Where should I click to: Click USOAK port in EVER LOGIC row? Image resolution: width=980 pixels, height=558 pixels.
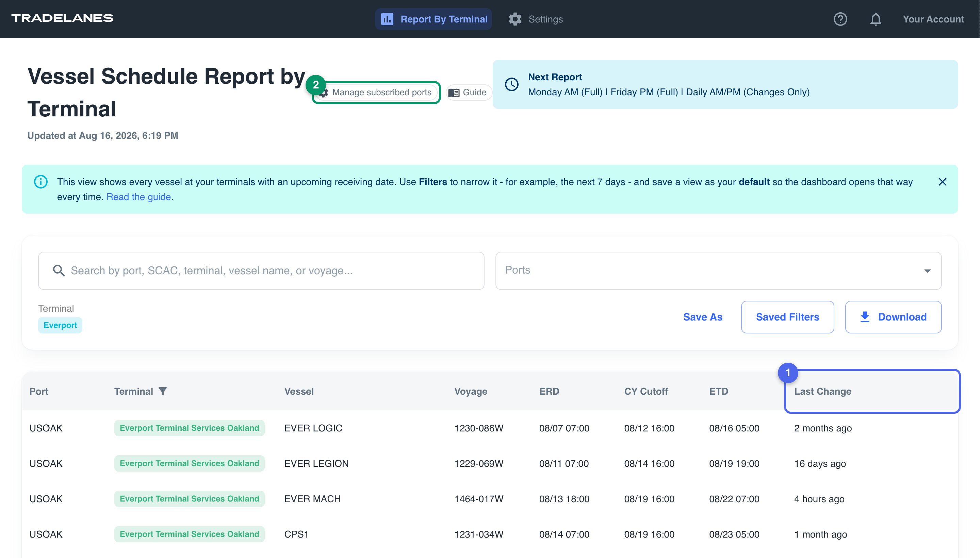pyautogui.click(x=46, y=428)
